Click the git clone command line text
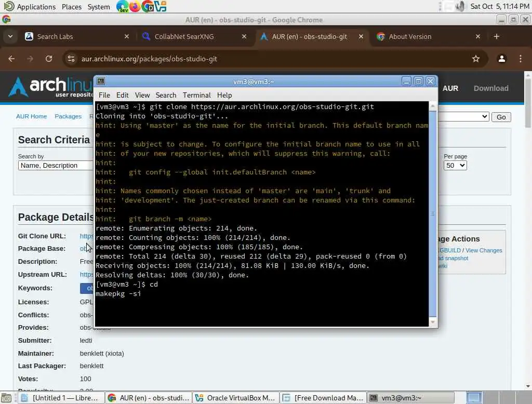The height and width of the screenshot is (404, 532). pos(262,106)
